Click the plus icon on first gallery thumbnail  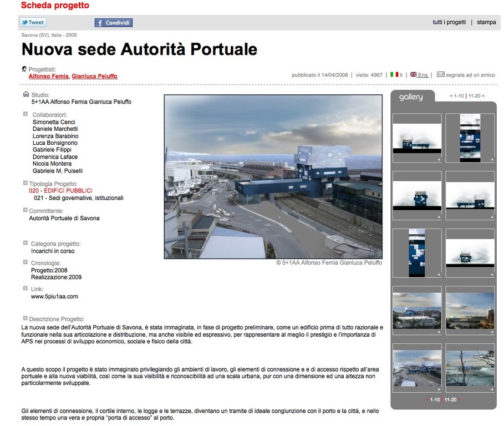click(x=438, y=160)
